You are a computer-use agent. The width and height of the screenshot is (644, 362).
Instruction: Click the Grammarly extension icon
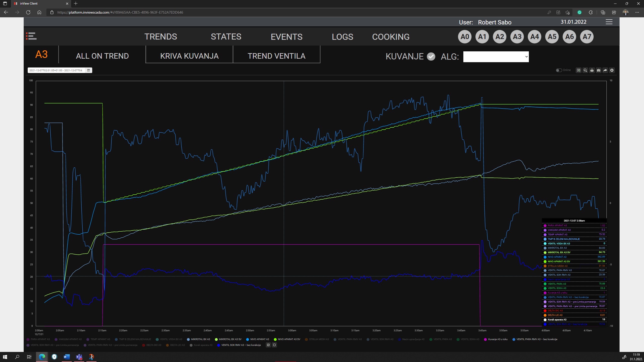pos(579,12)
